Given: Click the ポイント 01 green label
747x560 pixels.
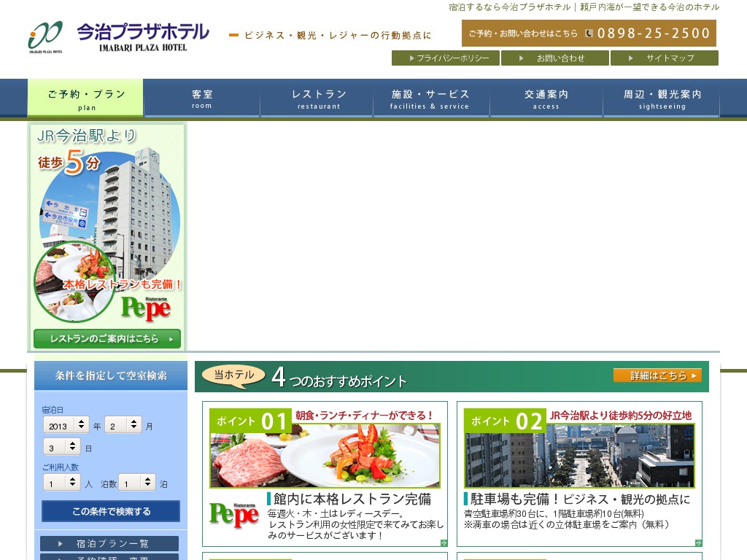Looking at the screenshot, I should click(251, 421).
